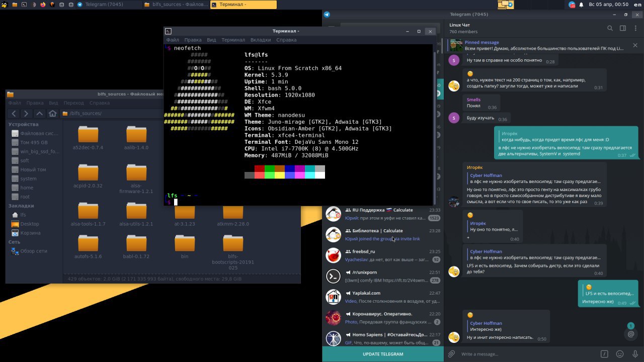Image resolution: width=644 pixels, height=362 pixels.
Task: Open the Файл menu in the terminal
Action: coord(173,40)
